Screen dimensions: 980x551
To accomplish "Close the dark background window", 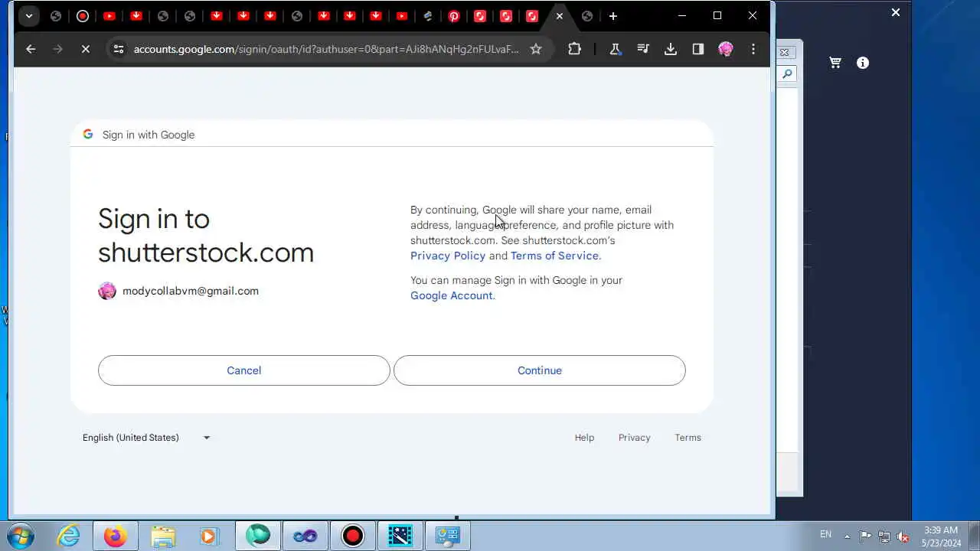I will point(896,12).
